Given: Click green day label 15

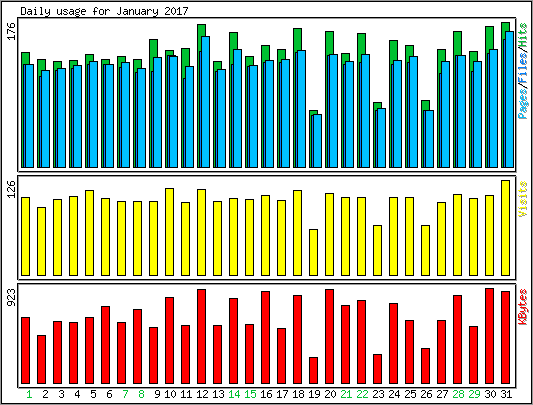Looking at the screenshot, I should pos(250,394).
